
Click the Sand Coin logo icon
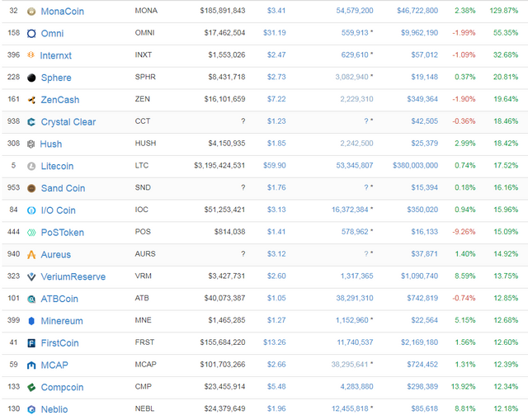tap(31, 188)
